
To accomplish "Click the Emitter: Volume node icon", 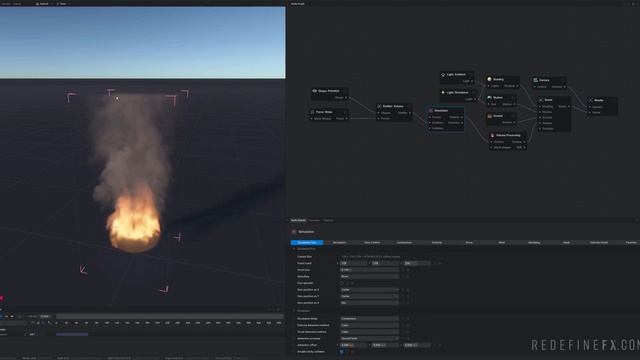I will 379,106.
